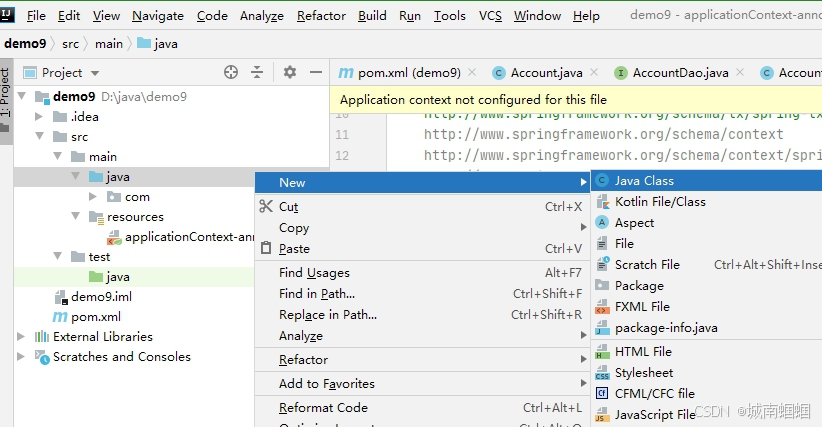
Task: Click the File icon in New submenu
Action: [x=602, y=244]
